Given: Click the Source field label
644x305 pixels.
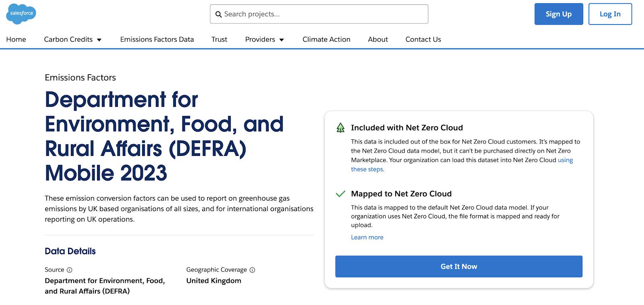Looking at the screenshot, I should coord(54,270).
